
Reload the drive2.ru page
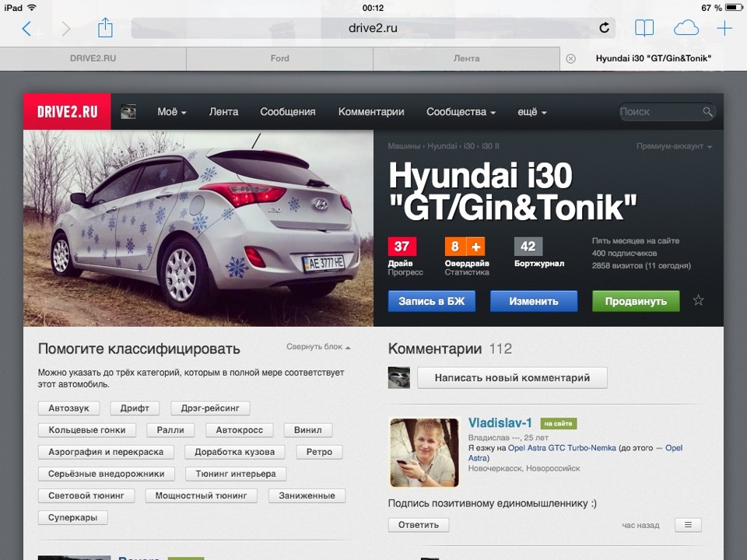coord(604,28)
